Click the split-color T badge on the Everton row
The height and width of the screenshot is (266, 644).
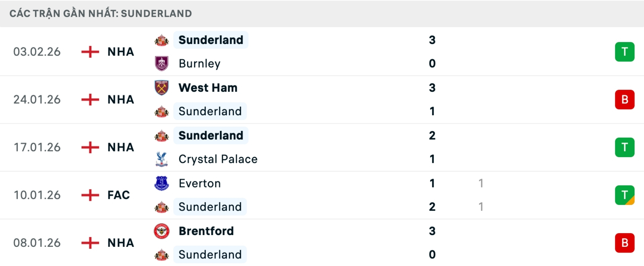click(x=625, y=195)
